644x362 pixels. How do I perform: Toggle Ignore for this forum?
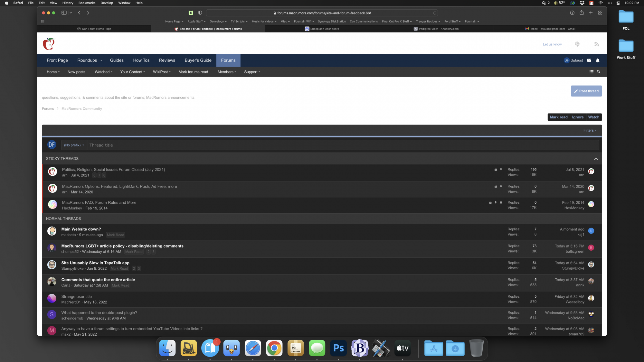pos(578,117)
